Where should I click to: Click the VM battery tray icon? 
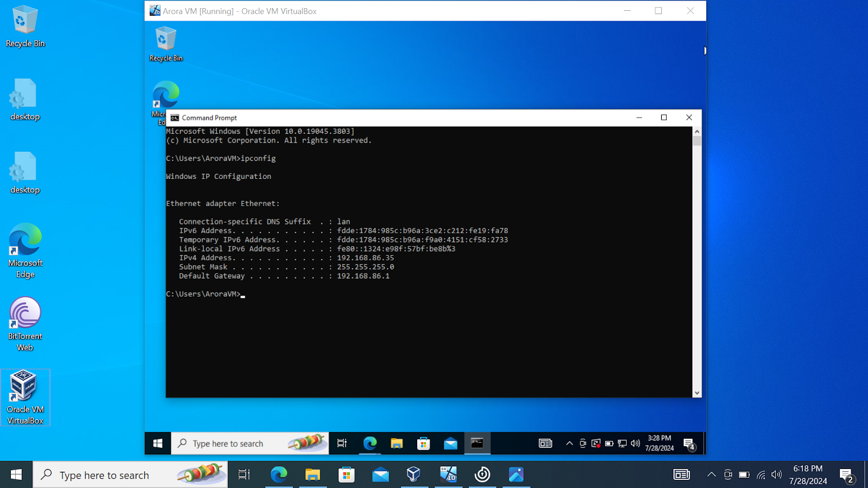(609, 444)
